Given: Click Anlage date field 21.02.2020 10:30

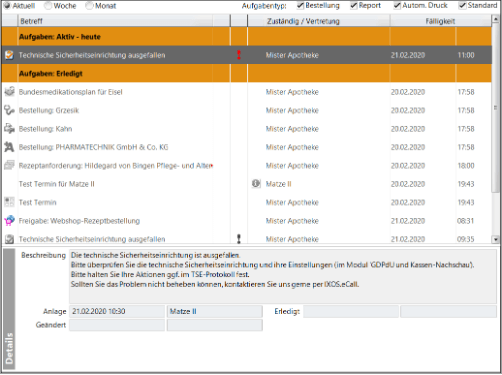Looking at the screenshot, I should pos(117,311).
